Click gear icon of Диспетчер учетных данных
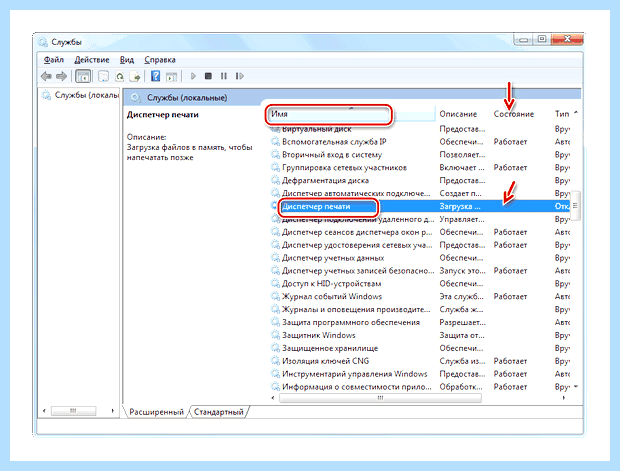Image resolution: width=620 pixels, height=471 pixels. pos(275,258)
